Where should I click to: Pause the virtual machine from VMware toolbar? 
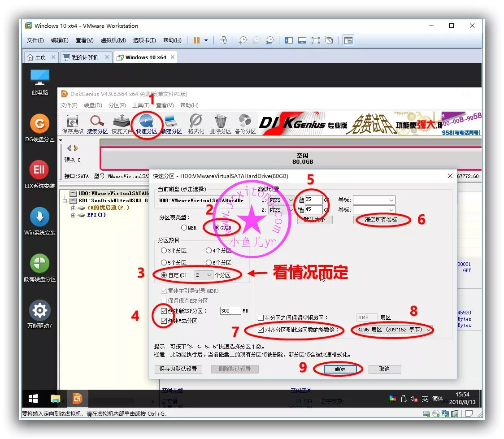[x=196, y=40]
